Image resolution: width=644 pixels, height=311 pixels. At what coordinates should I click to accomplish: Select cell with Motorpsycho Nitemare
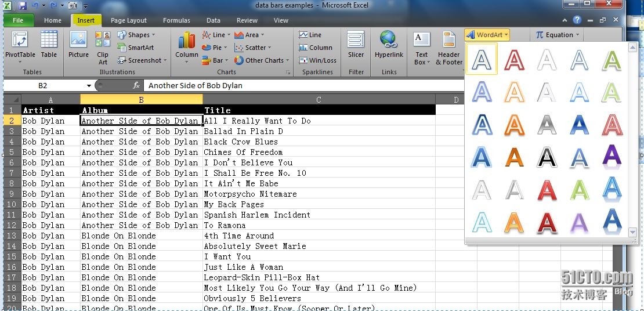(x=319, y=194)
